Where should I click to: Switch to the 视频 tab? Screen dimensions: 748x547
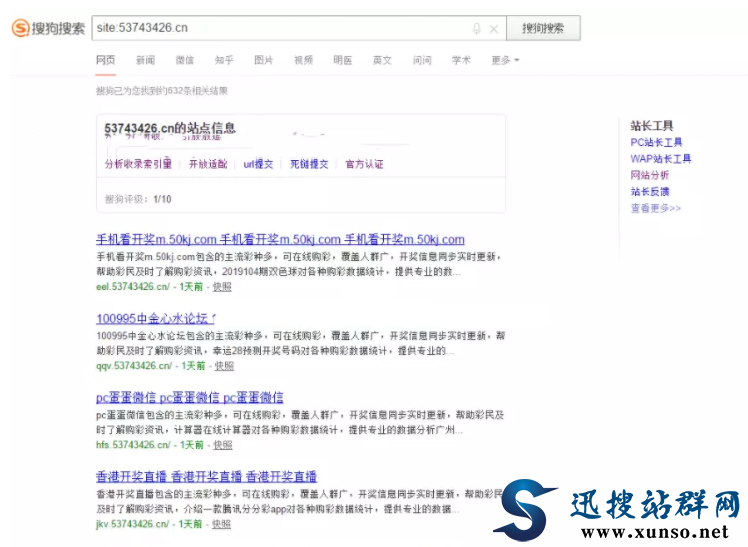pyautogui.click(x=303, y=60)
